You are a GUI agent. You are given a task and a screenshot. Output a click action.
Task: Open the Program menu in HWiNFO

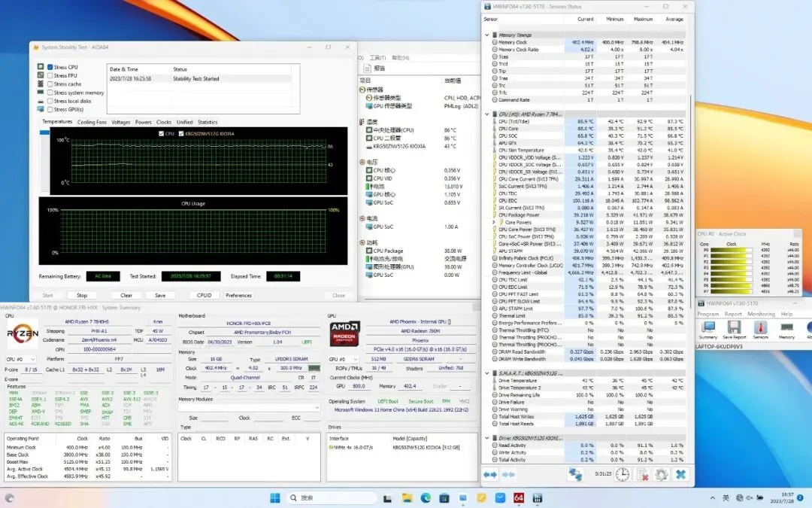pyautogui.click(x=708, y=314)
